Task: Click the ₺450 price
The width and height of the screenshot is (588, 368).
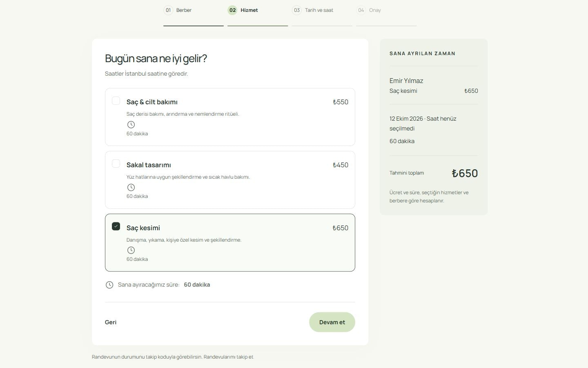Action: (x=341, y=165)
